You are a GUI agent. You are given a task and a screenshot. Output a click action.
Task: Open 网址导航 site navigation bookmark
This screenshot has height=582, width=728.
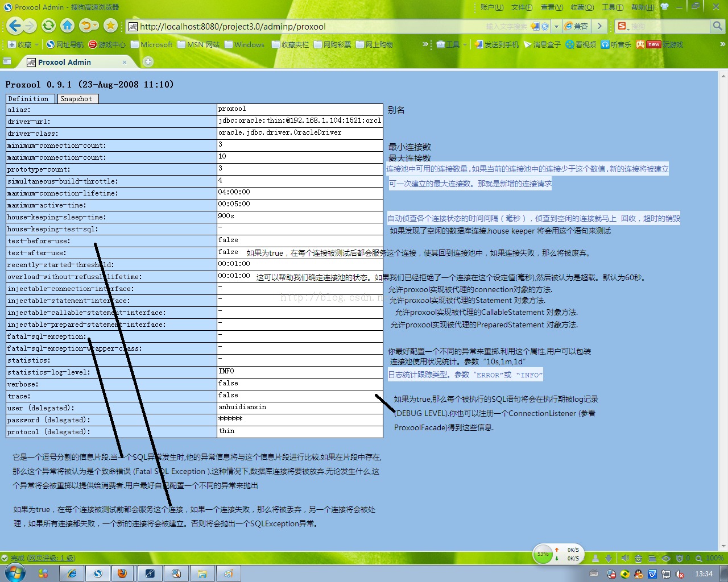(x=65, y=44)
